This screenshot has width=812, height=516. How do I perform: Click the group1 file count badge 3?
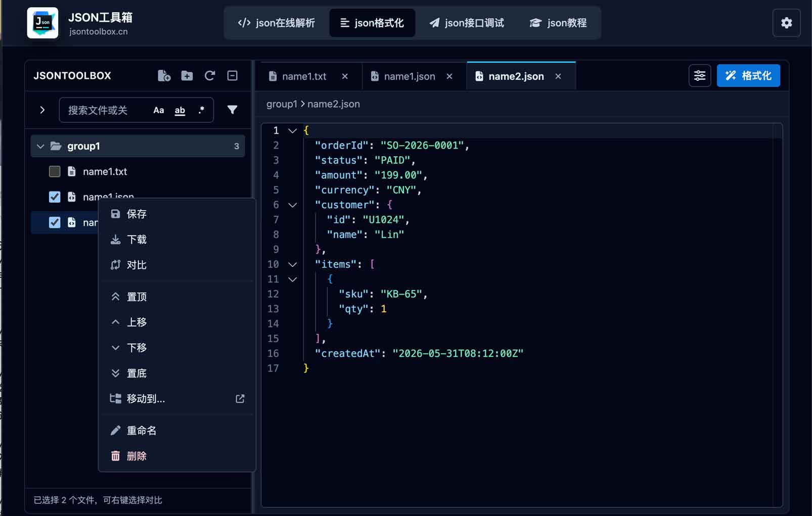pyautogui.click(x=236, y=146)
